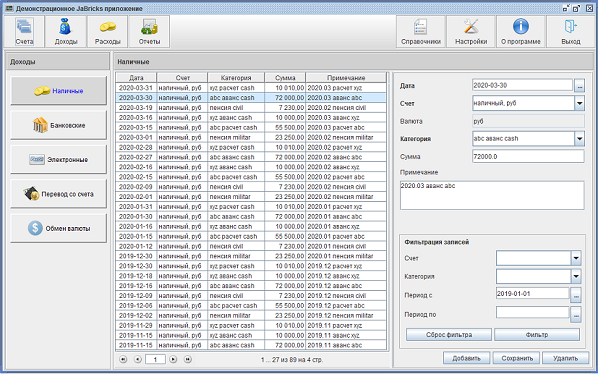The height and width of the screenshot is (374, 598).
Task: Go to next table page
Action: click(173, 359)
